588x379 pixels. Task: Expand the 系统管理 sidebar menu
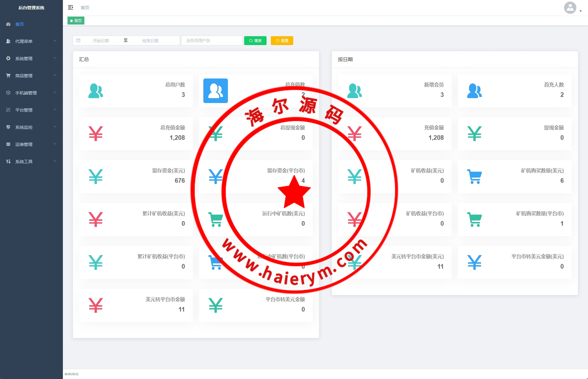(31, 58)
